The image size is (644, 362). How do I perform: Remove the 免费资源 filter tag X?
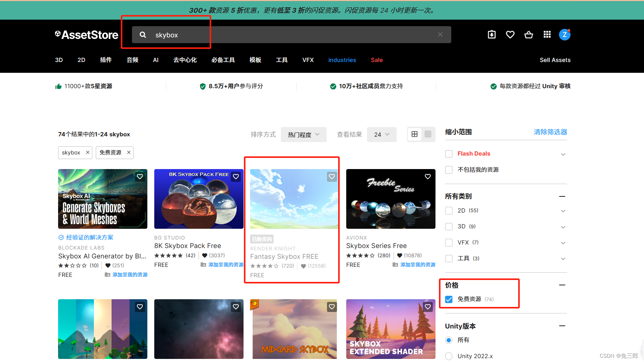pyautogui.click(x=129, y=153)
